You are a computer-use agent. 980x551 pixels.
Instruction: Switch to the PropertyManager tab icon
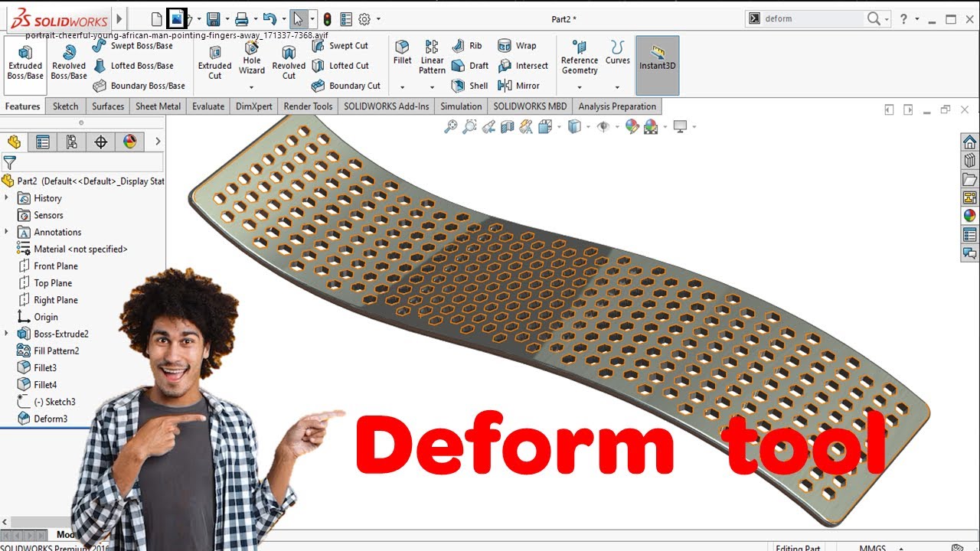click(x=43, y=142)
